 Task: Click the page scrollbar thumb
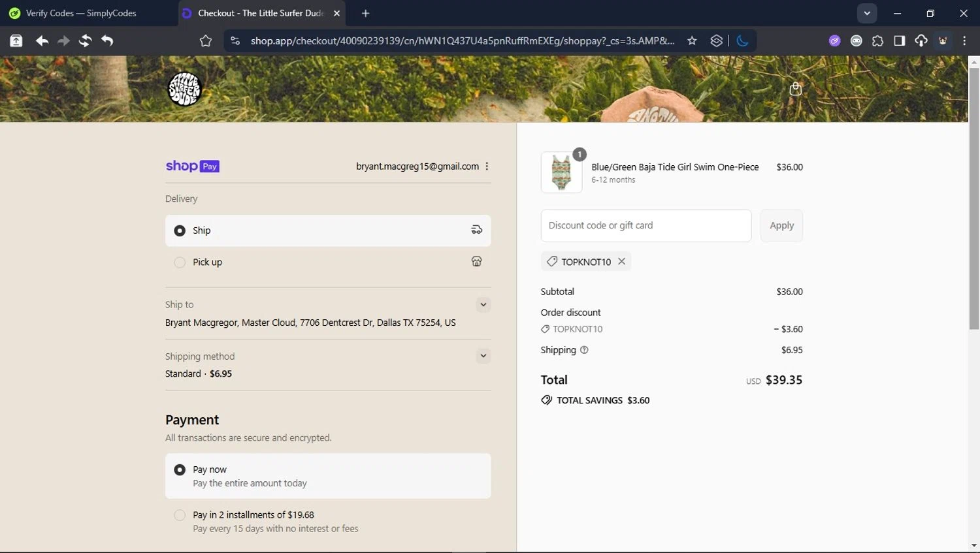(x=974, y=198)
